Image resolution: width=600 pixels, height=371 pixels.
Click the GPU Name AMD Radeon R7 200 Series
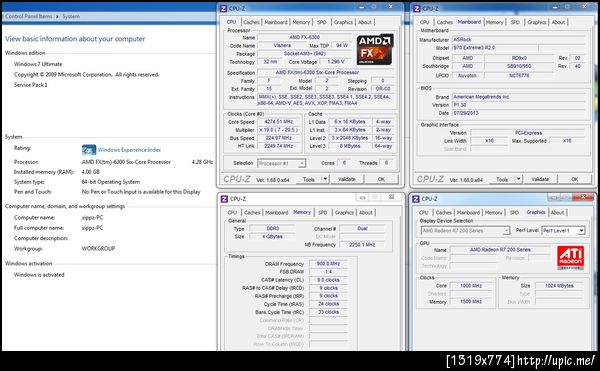click(x=500, y=249)
